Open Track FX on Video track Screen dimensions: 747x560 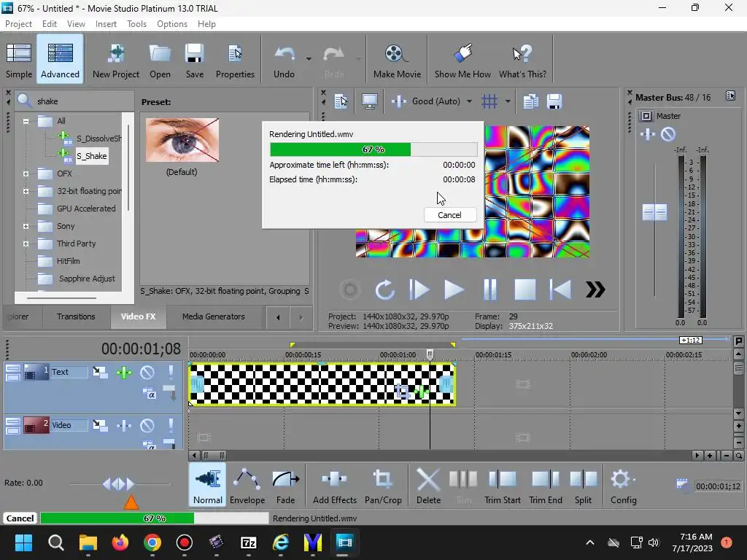124,425
